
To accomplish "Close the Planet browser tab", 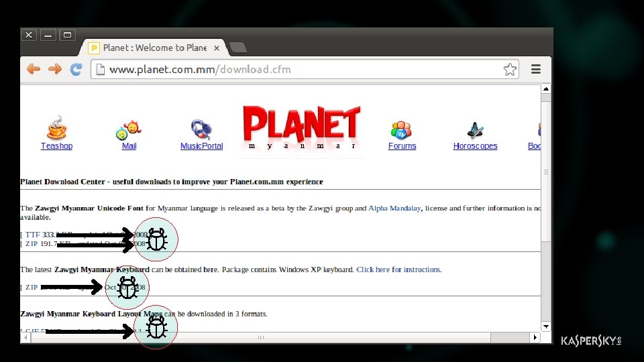I will coord(217,48).
